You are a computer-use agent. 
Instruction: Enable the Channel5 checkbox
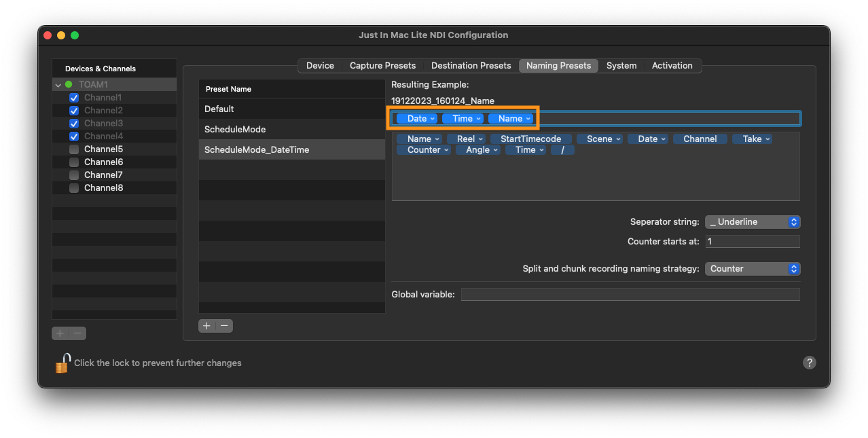tap(74, 149)
